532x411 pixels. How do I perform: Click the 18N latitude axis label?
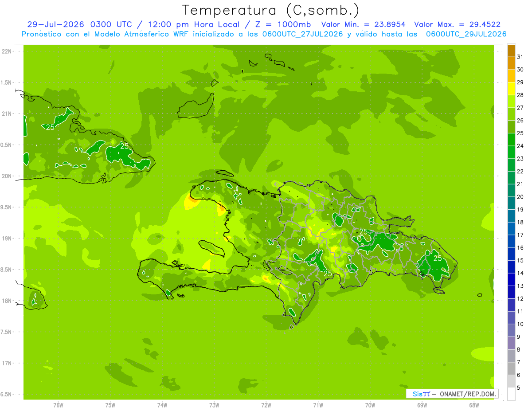coord(7,301)
